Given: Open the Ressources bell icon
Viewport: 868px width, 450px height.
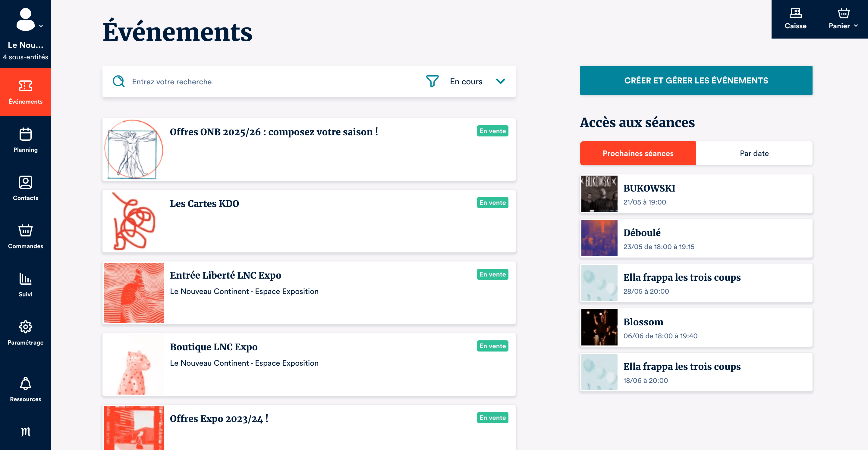Looking at the screenshot, I should pyautogui.click(x=26, y=384).
